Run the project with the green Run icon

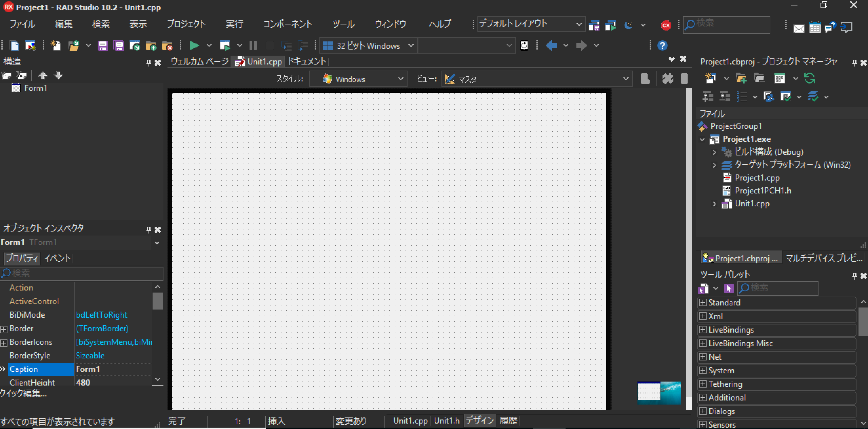click(x=194, y=45)
